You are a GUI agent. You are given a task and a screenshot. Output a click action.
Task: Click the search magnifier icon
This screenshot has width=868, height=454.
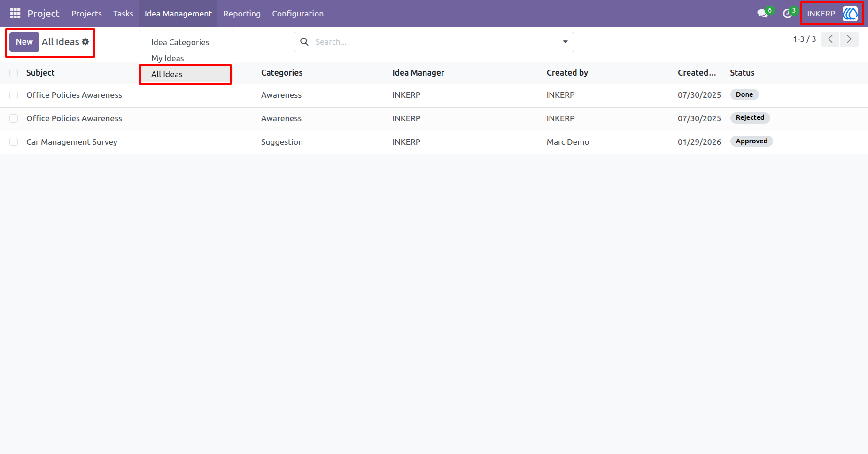(x=304, y=42)
